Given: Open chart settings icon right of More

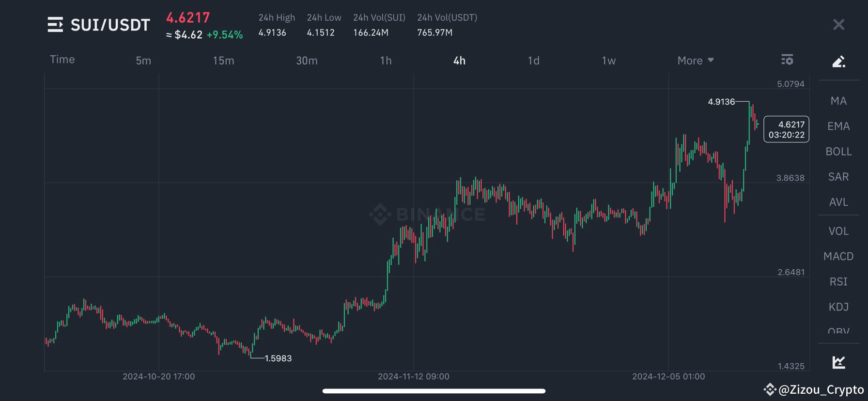Looking at the screenshot, I should (787, 60).
